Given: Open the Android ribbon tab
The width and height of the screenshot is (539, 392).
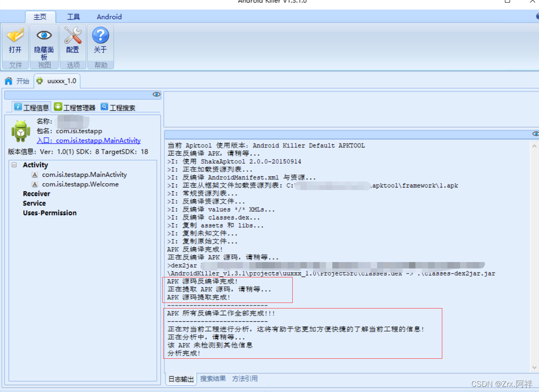Looking at the screenshot, I should (x=109, y=17).
